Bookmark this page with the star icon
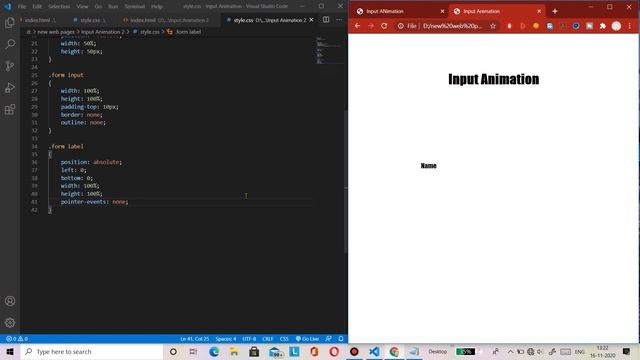This screenshot has width=640, height=360. (x=493, y=26)
